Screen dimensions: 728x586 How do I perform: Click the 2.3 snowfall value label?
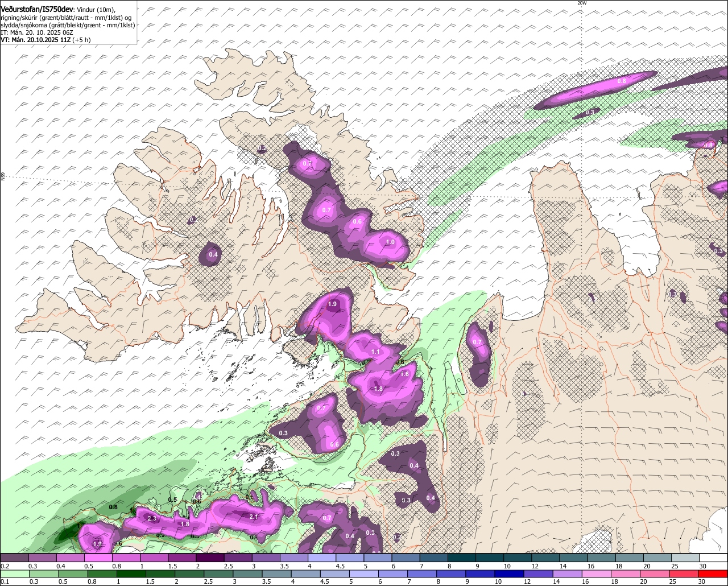[152, 518]
